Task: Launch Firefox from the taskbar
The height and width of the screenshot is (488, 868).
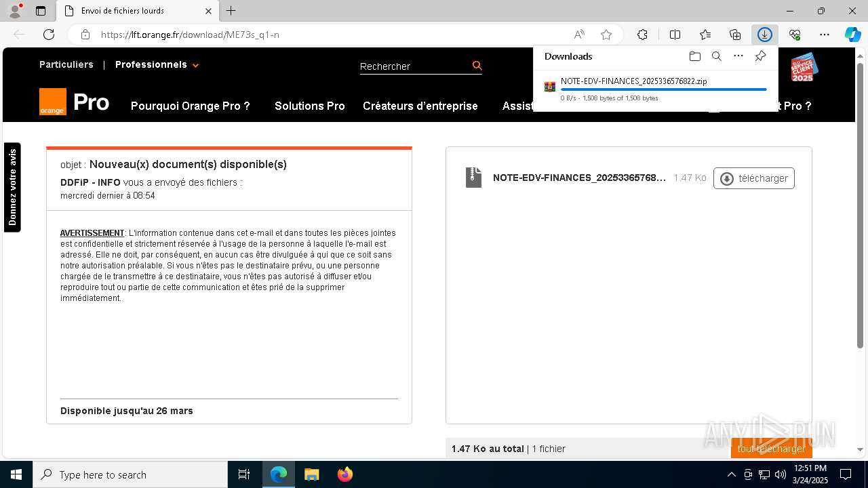Action: coord(344,474)
